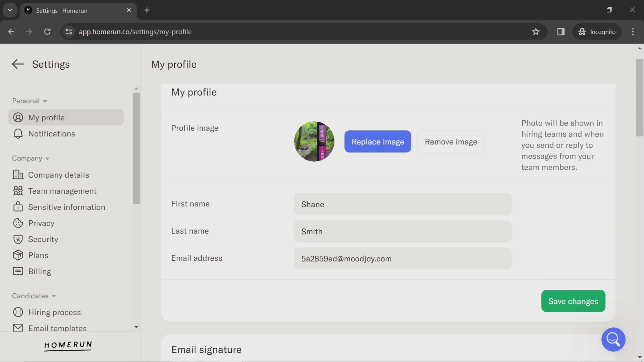Edit the Last name field
Screen dimensions: 644x362
(x=403, y=232)
